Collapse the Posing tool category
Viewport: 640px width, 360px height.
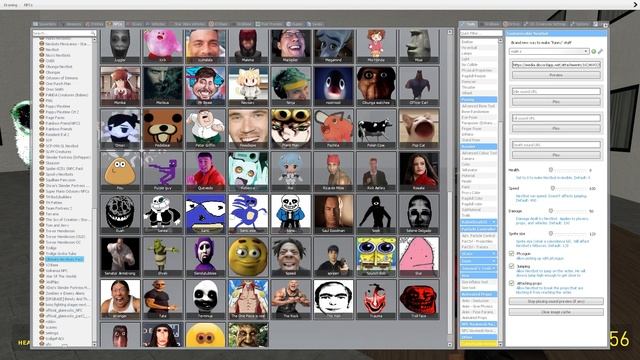pyautogui.click(x=478, y=100)
